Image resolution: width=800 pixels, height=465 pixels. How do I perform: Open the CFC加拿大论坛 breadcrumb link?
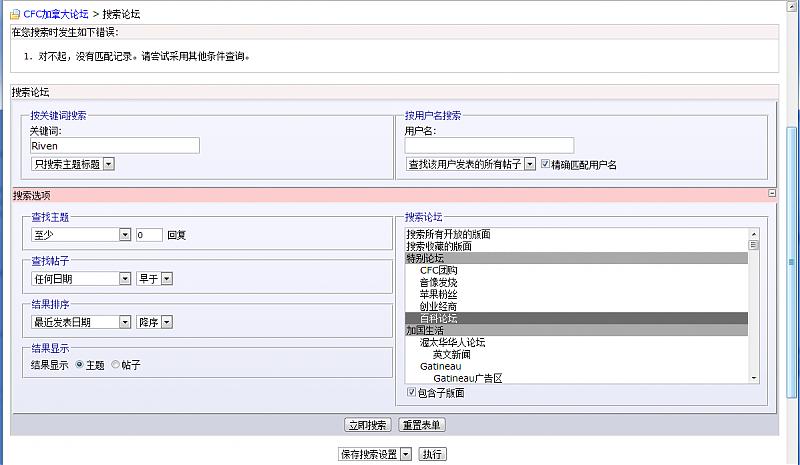56,14
